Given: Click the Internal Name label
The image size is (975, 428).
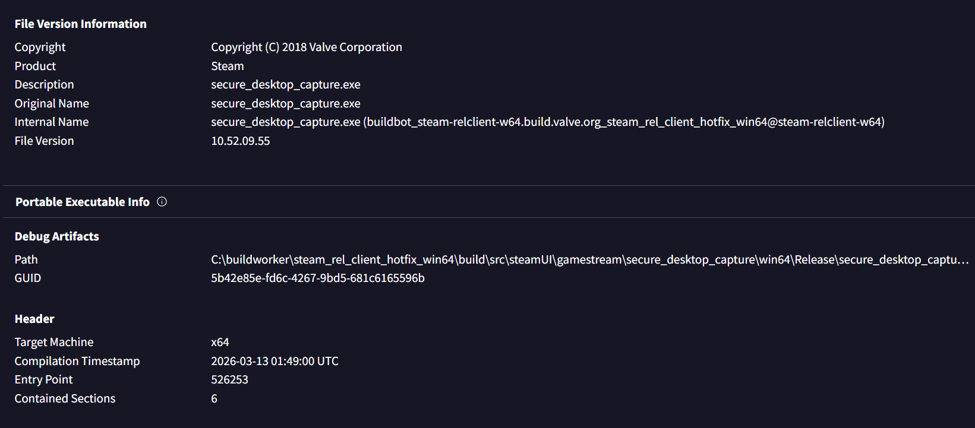Looking at the screenshot, I should pos(52,122).
